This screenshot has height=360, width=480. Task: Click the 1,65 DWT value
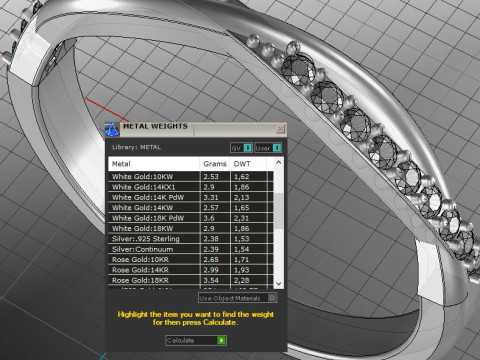point(241,207)
